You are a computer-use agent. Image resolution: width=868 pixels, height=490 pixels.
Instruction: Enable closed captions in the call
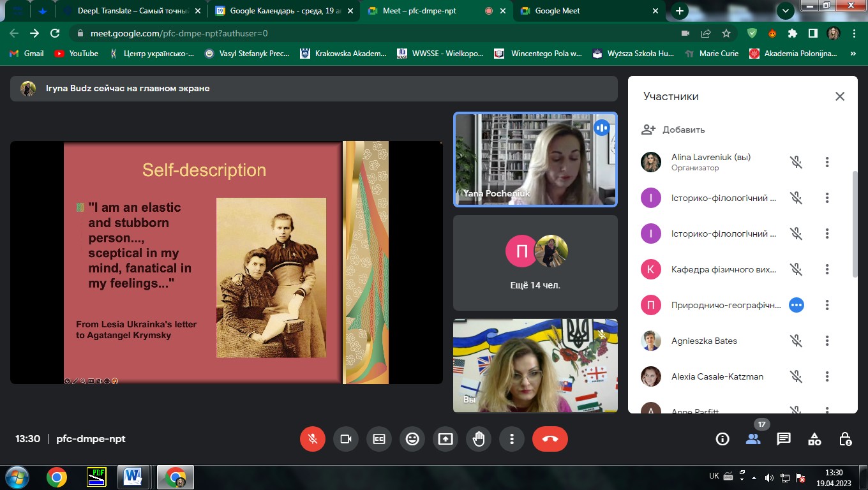point(379,439)
